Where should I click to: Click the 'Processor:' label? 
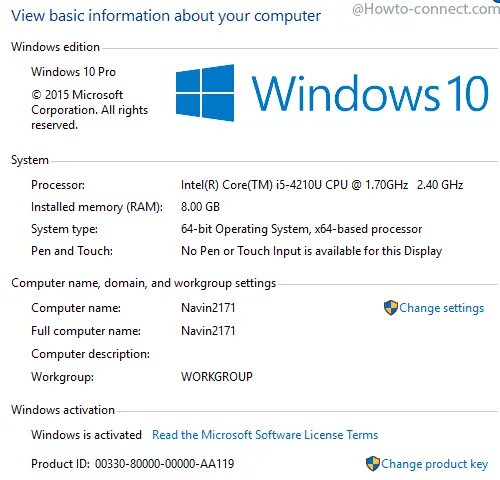58,185
